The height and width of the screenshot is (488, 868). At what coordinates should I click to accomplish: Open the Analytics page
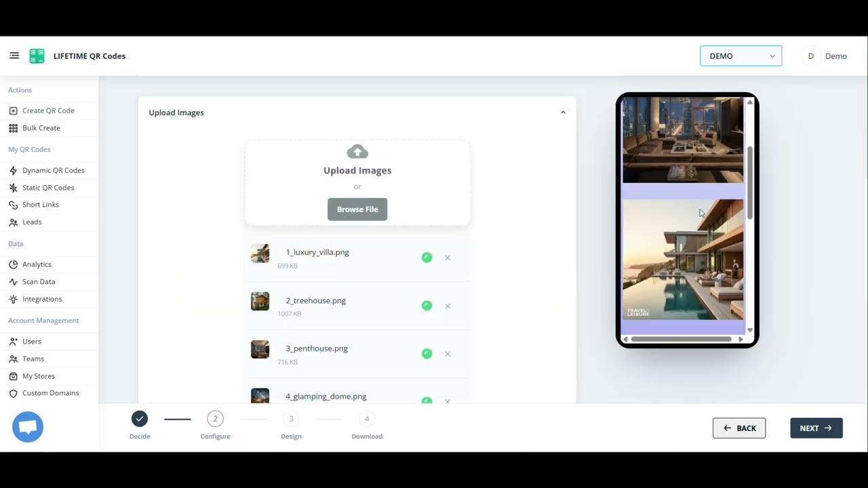pyautogui.click(x=37, y=264)
